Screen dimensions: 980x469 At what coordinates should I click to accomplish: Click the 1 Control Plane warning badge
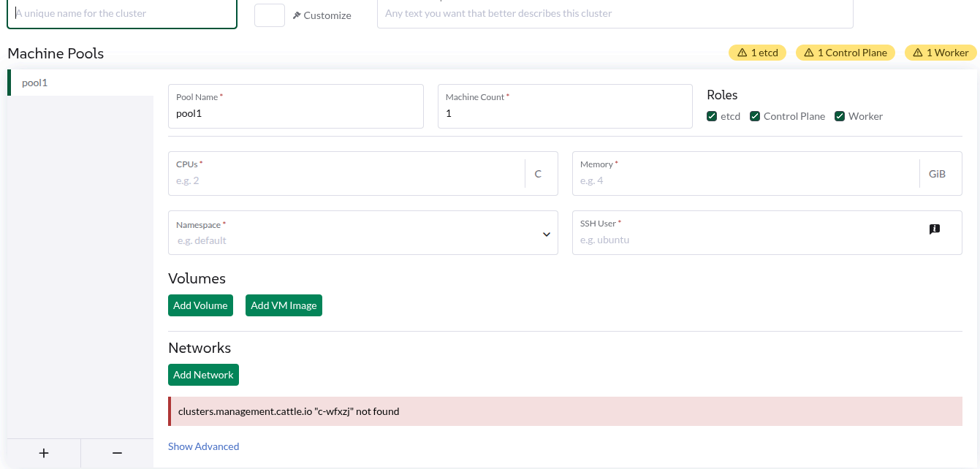845,53
